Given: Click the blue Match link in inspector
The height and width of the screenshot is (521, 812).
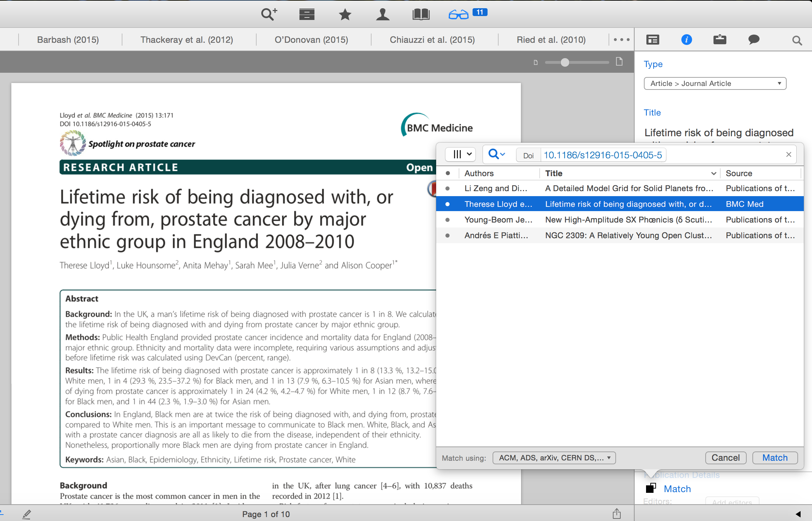Looking at the screenshot, I should click(x=677, y=489).
